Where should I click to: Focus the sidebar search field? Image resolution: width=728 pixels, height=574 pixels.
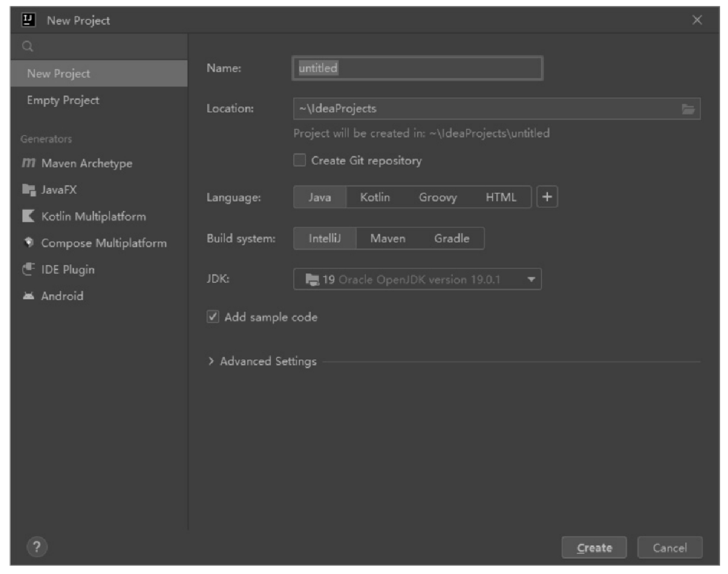point(99,46)
